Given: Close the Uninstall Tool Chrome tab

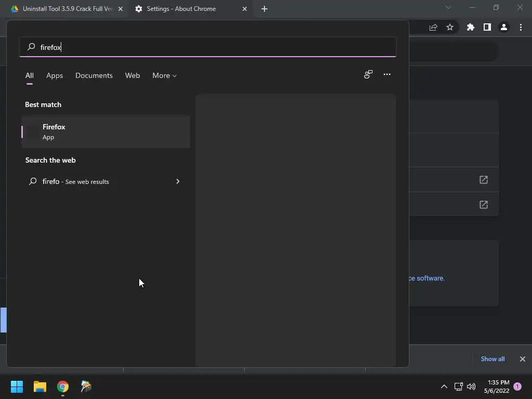Looking at the screenshot, I should point(121,9).
